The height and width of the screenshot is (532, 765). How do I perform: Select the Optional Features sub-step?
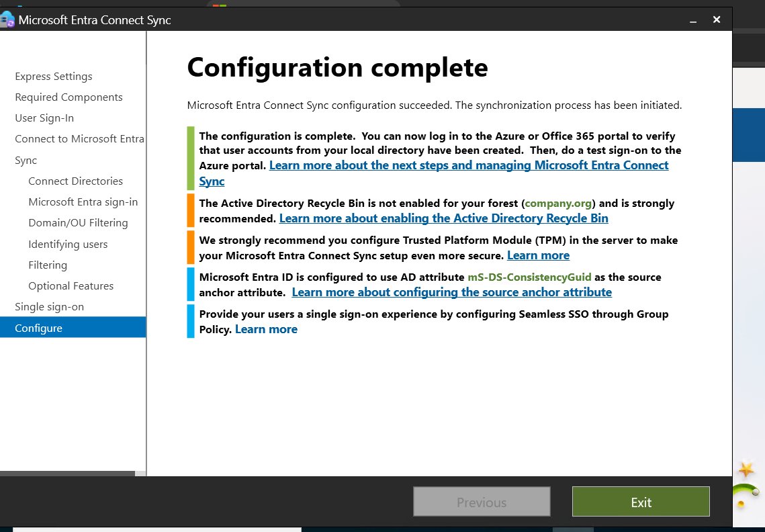(71, 286)
